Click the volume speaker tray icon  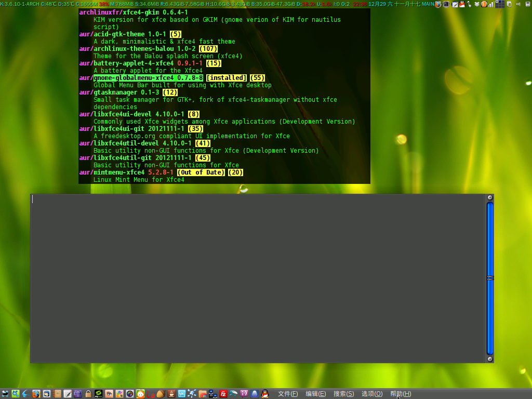[x=518, y=4]
